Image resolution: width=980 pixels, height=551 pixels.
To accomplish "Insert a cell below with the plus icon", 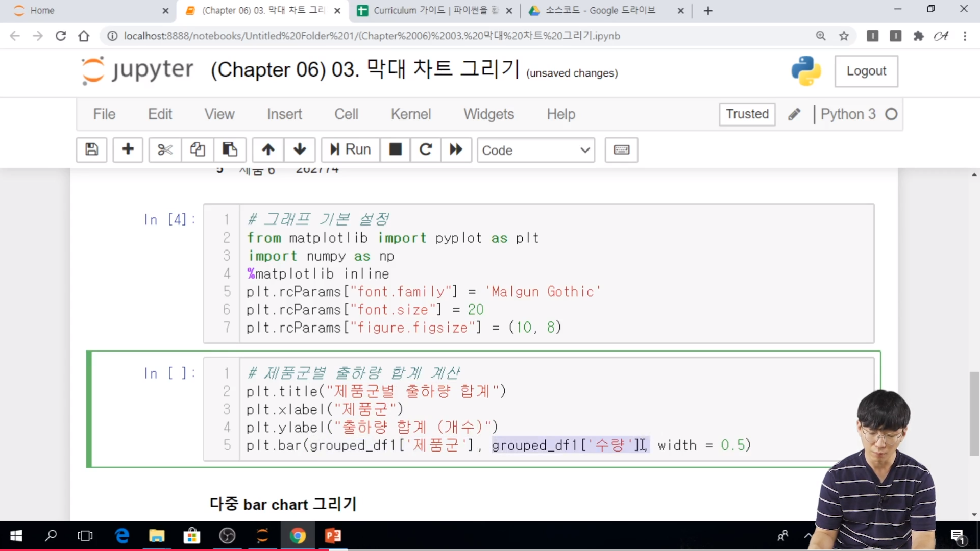I will tap(128, 149).
